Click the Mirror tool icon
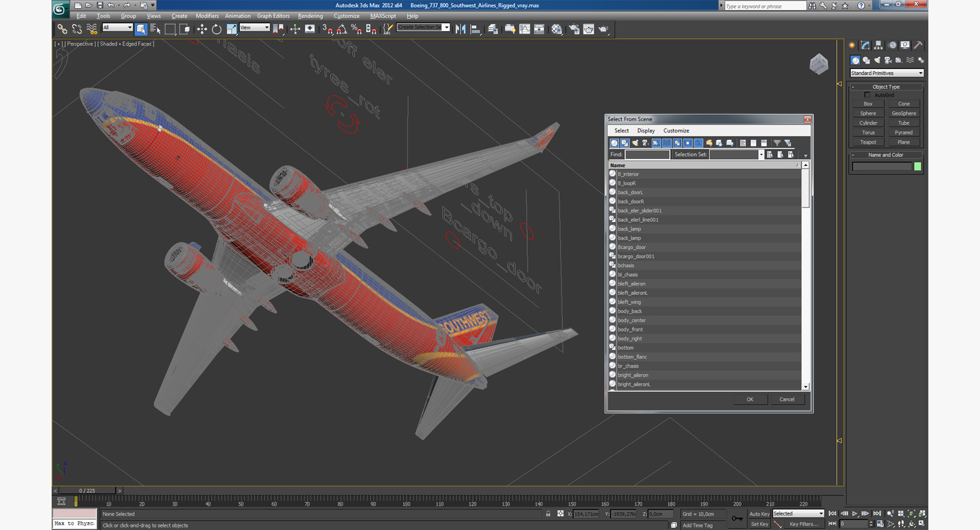The image size is (980, 530). 460,28
